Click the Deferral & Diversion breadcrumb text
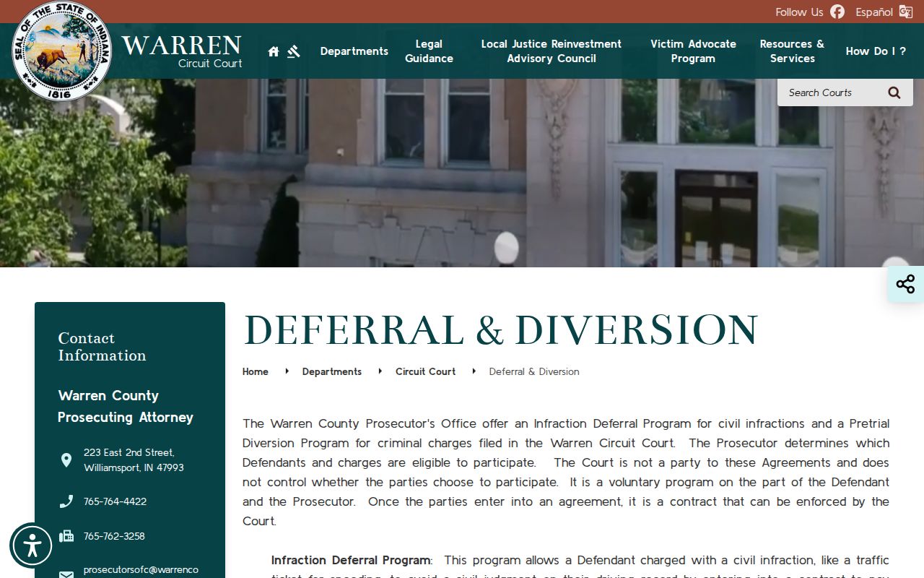 pos(534,371)
